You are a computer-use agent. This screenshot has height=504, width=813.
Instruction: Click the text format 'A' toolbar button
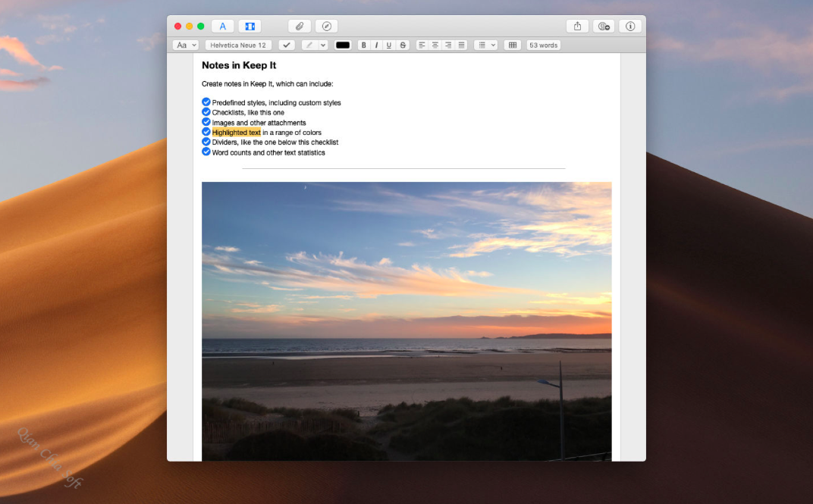[222, 27]
